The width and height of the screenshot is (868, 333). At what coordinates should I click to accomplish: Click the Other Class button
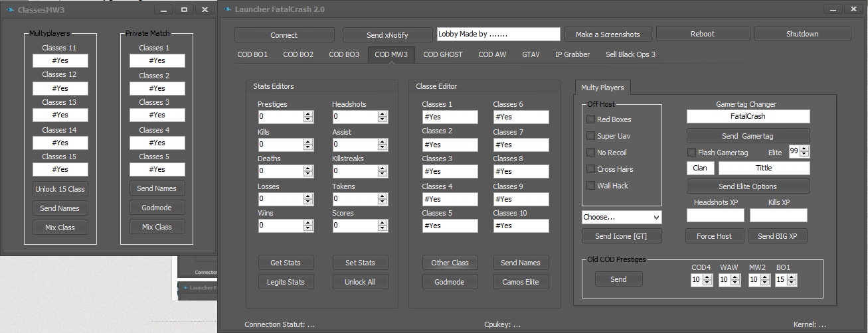click(x=450, y=263)
